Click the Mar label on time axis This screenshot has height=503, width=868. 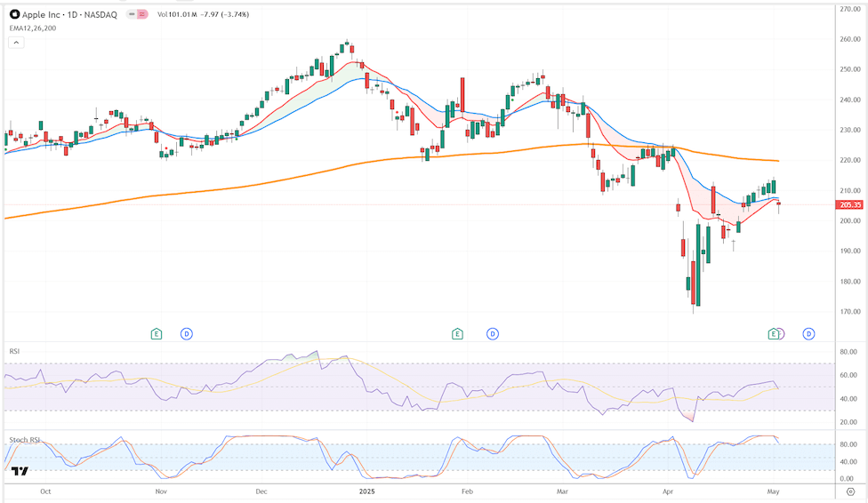[x=562, y=491]
